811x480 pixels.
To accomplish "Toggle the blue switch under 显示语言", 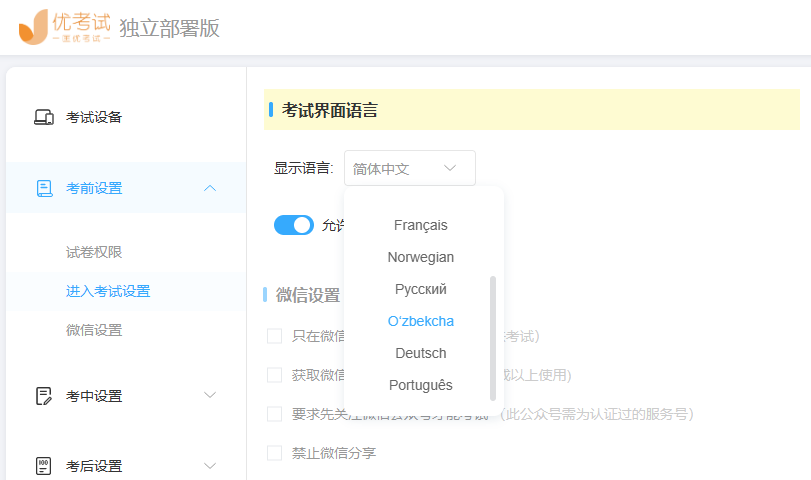I will (294, 226).
